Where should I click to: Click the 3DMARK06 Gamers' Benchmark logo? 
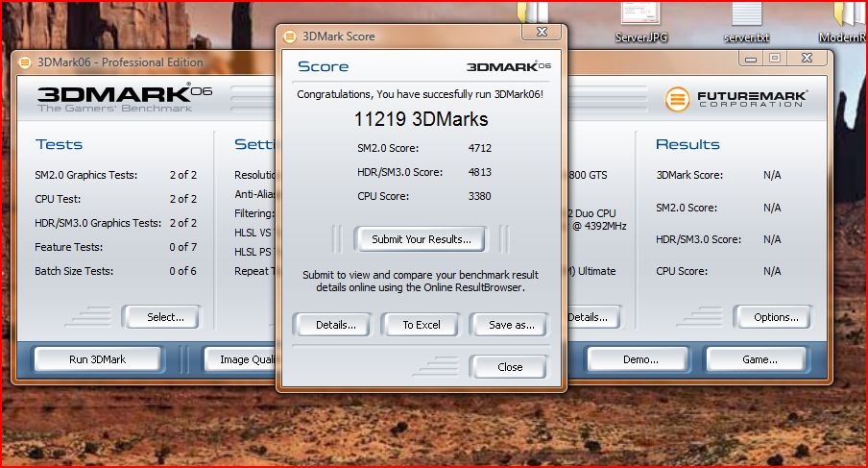[125, 99]
